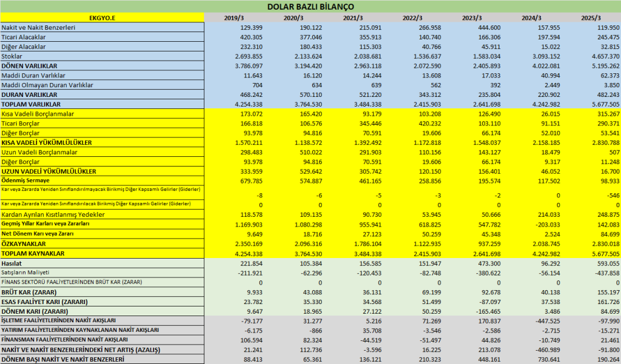Screen dimensions: 621x364
Task: Click the Hasılat row label
Action: tap(12, 263)
